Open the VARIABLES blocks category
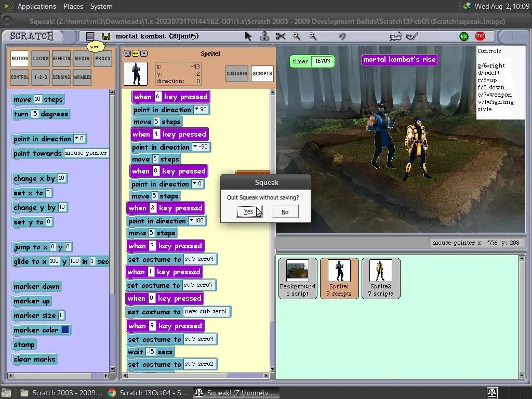 [82, 77]
